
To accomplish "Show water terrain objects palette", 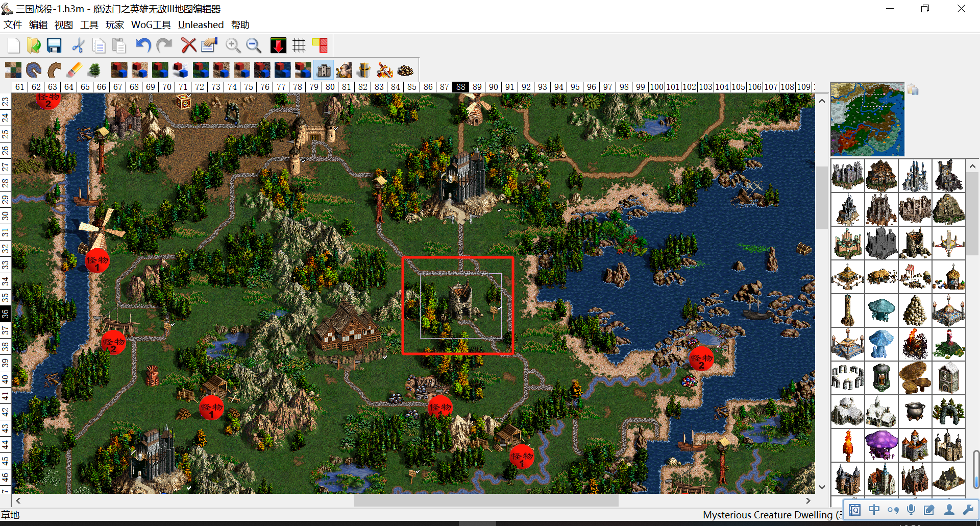I will [283, 70].
